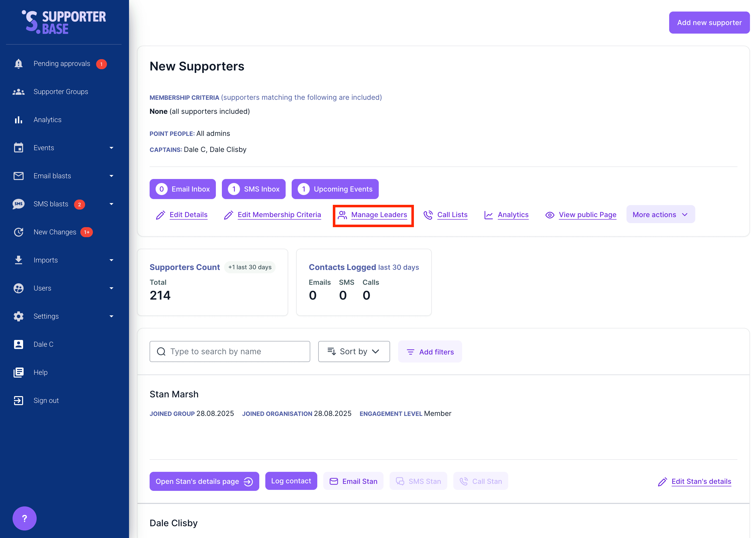Click the SMS blasts speech bubble icon
Viewport: 756px width, 538px height.
pos(19,204)
